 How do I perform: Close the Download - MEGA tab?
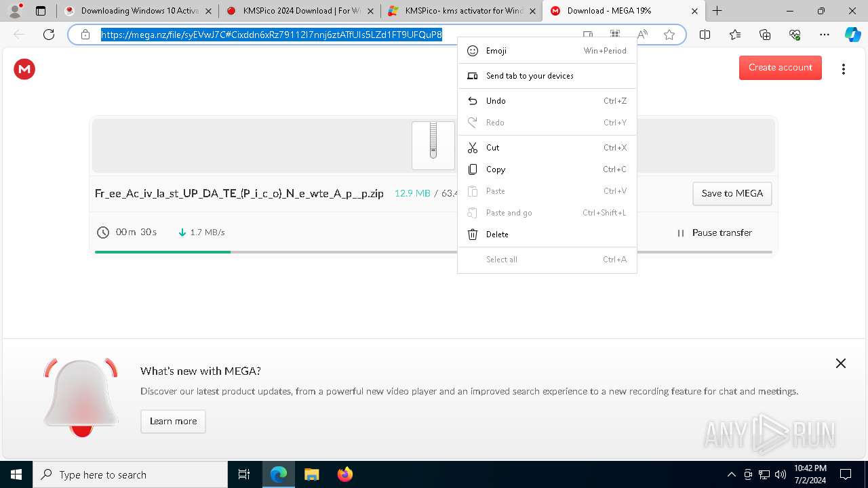tap(694, 11)
